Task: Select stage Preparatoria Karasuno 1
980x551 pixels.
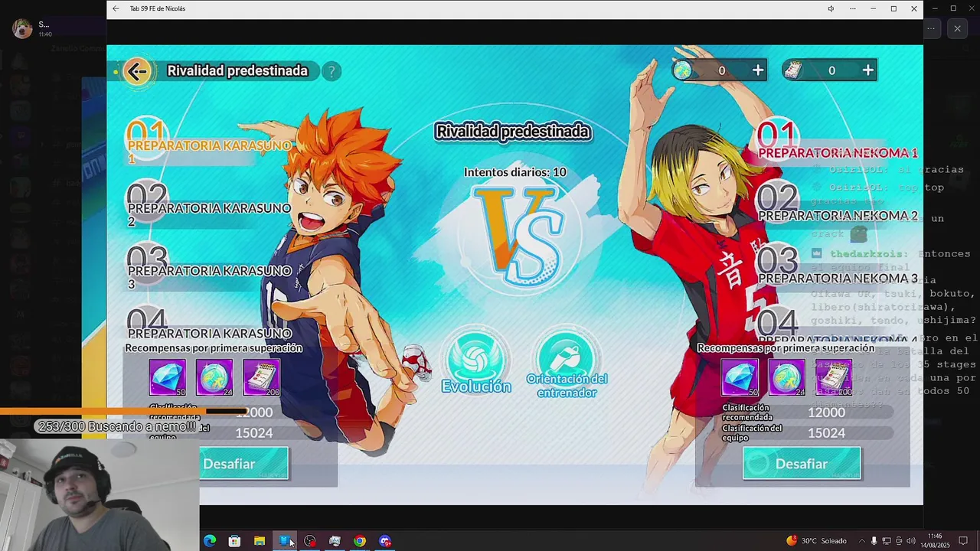Action: [208, 144]
